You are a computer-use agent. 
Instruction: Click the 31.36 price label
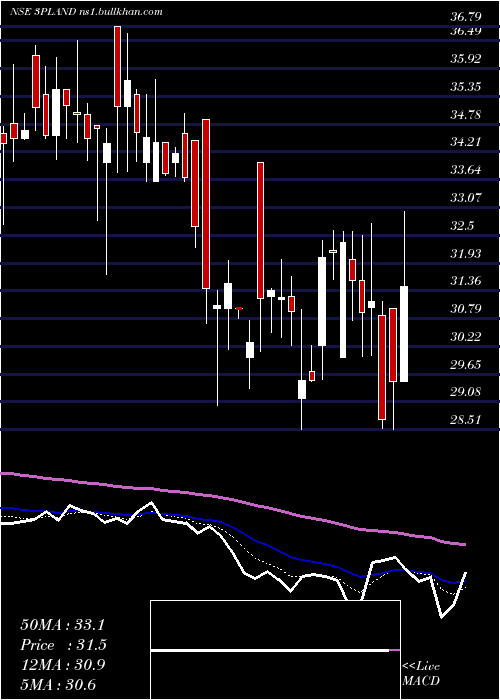(466, 281)
